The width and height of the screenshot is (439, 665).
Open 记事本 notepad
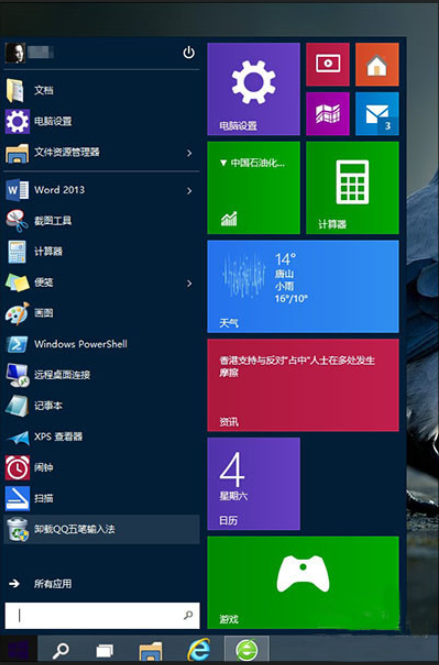click(x=101, y=406)
